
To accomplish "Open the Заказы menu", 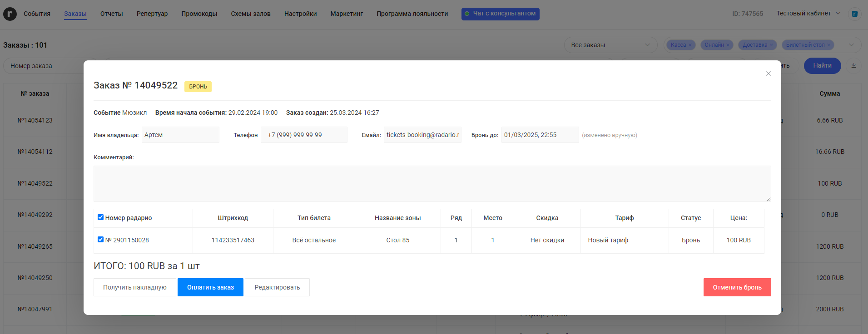I will [75, 14].
